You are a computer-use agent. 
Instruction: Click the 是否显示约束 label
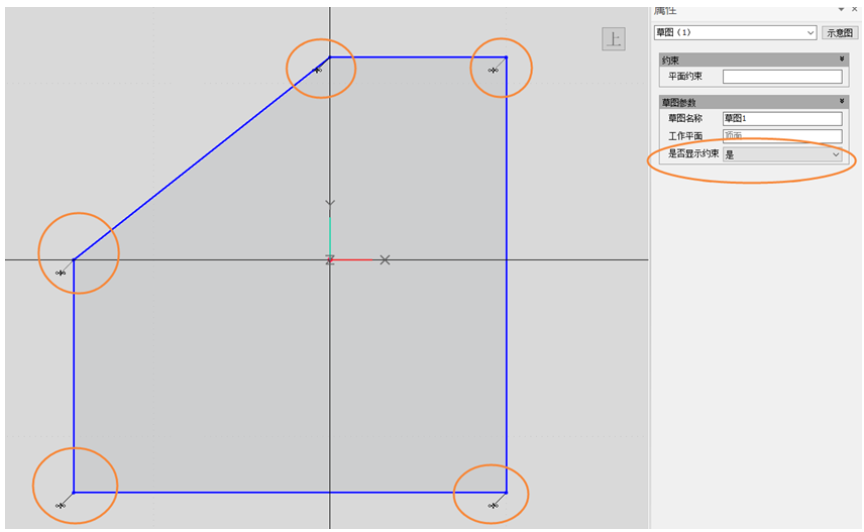[693, 154]
